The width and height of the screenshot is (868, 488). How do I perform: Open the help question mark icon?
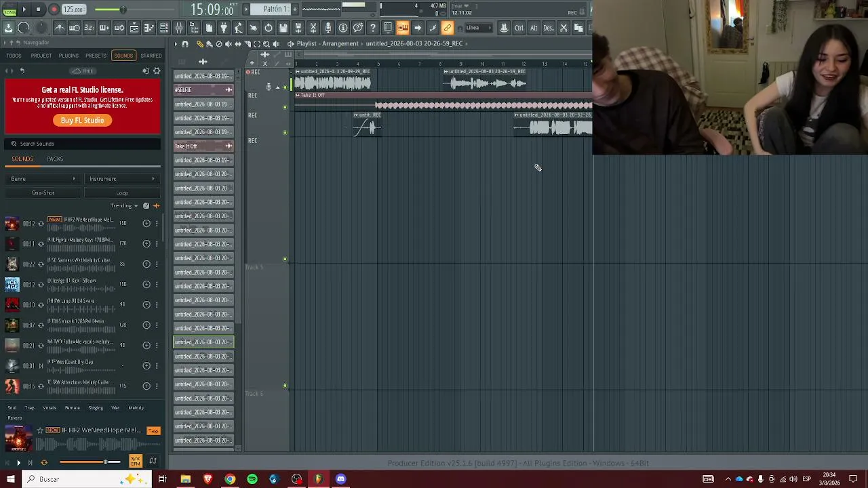click(x=373, y=28)
